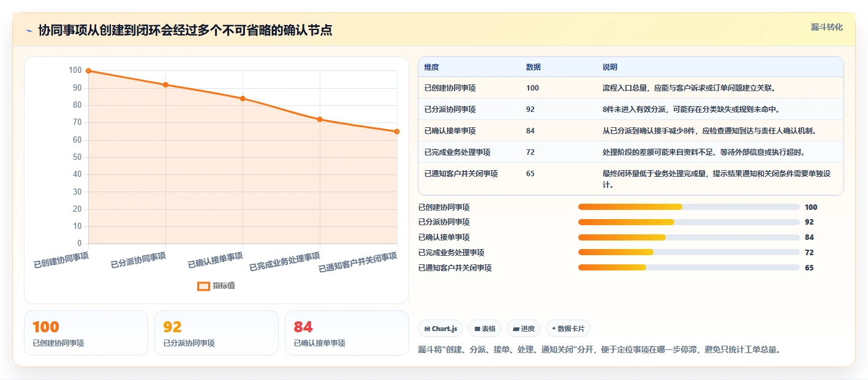Screen dimensions: 868x380
Task: Click the x-axis label 已创建协同事项
Action: [x=61, y=261]
